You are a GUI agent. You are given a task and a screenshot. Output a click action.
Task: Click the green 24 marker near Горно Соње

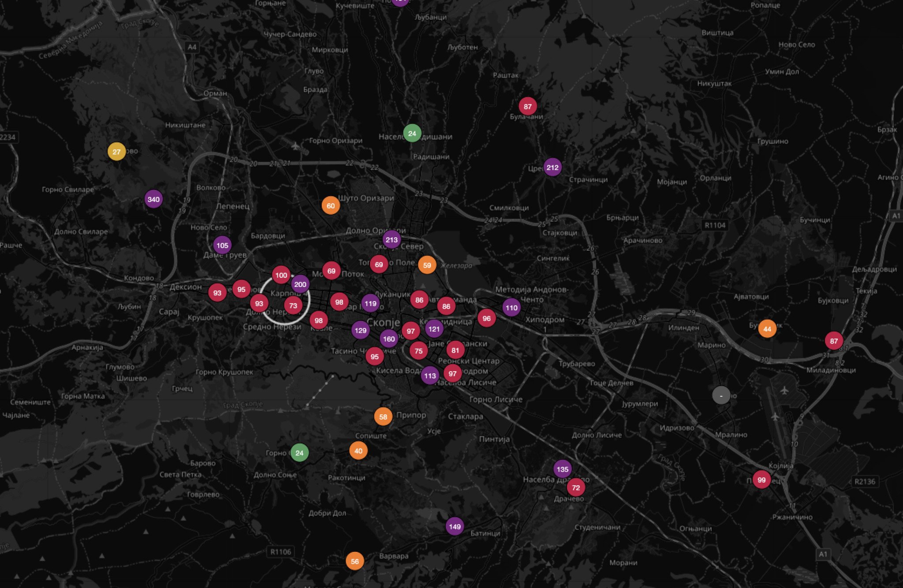(x=299, y=453)
